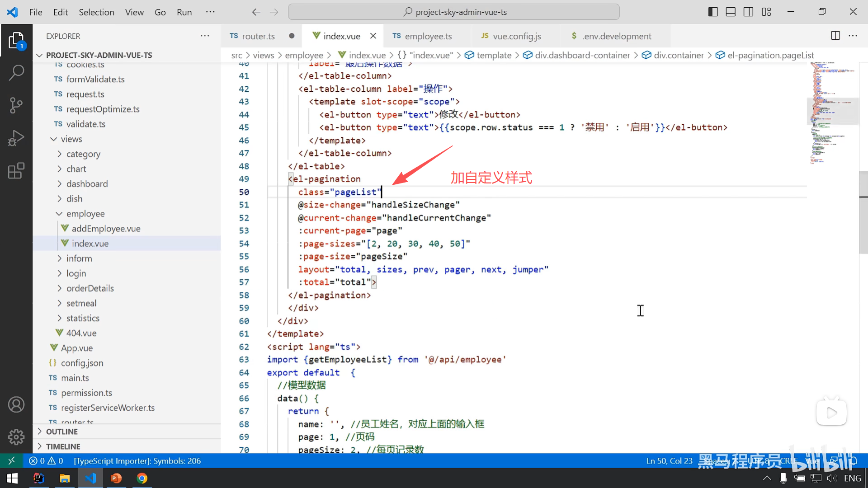This screenshot has width=868, height=488.
Task: Toggle the bottom panel layout button
Action: (x=731, y=12)
